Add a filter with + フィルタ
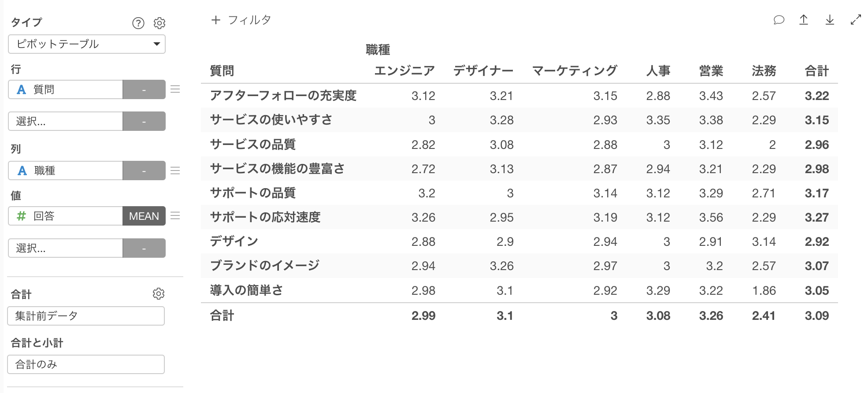The width and height of the screenshot is (868, 393). [x=241, y=20]
